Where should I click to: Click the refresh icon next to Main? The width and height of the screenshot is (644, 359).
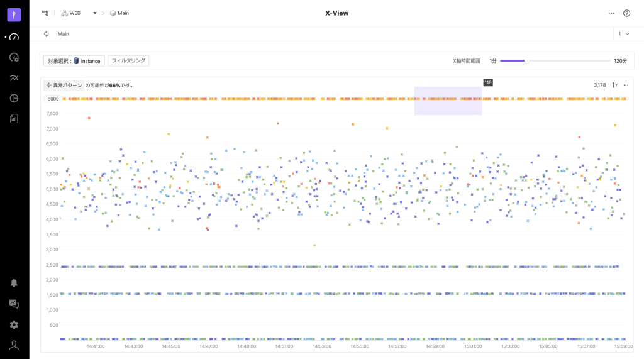point(47,34)
